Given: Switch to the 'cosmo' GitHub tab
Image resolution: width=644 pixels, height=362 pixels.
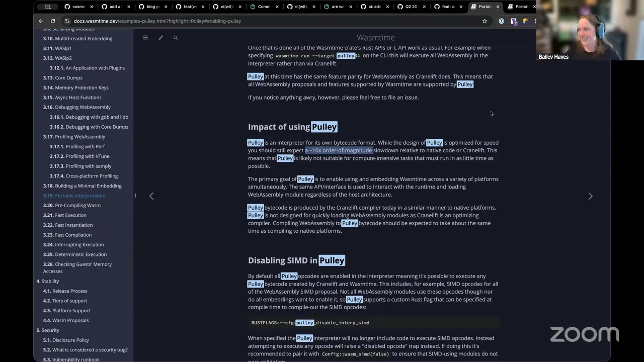Looking at the screenshot, I should [78, 7].
